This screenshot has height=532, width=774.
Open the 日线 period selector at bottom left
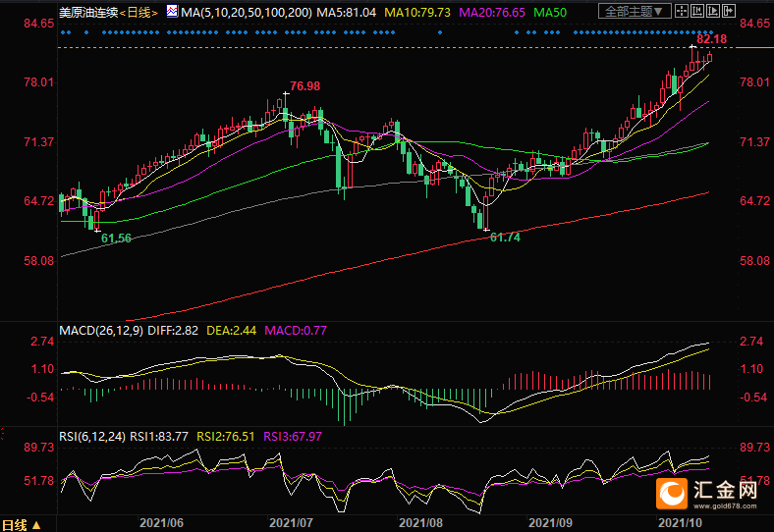point(22,524)
